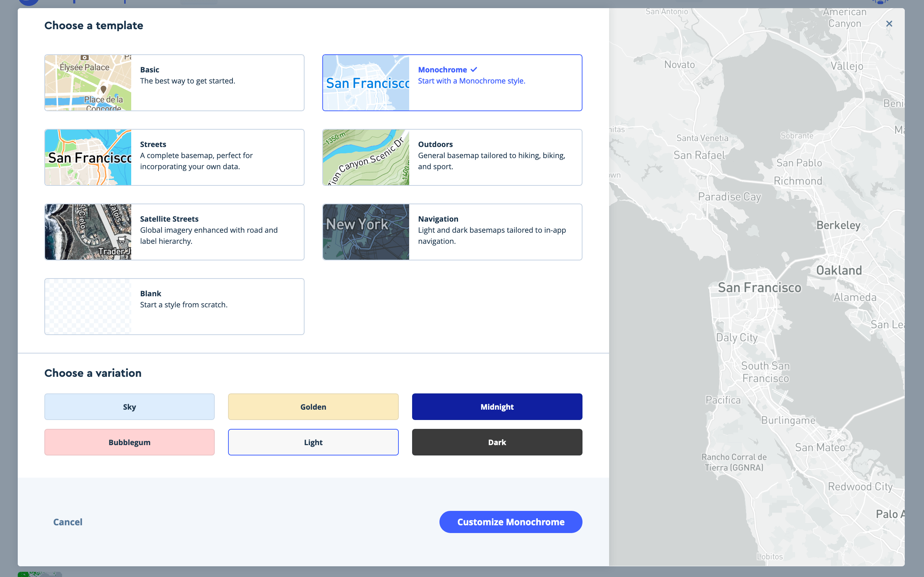Click the Streets template title text
This screenshot has width=924, height=577.
(x=153, y=144)
